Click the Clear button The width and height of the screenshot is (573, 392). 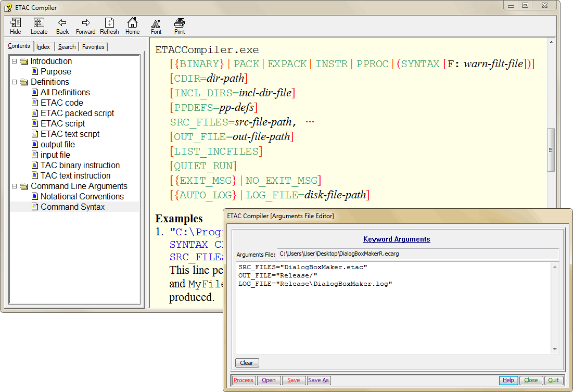coord(247,363)
